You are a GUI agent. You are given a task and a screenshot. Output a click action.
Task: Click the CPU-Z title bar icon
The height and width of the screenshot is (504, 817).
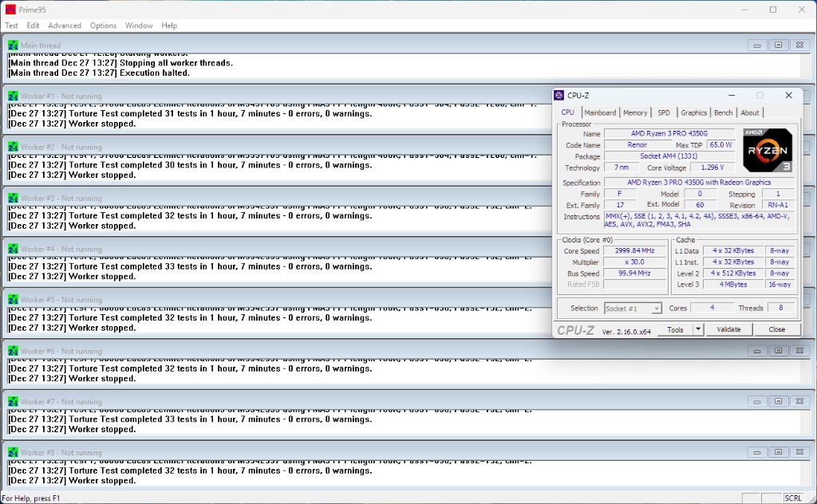559,95
